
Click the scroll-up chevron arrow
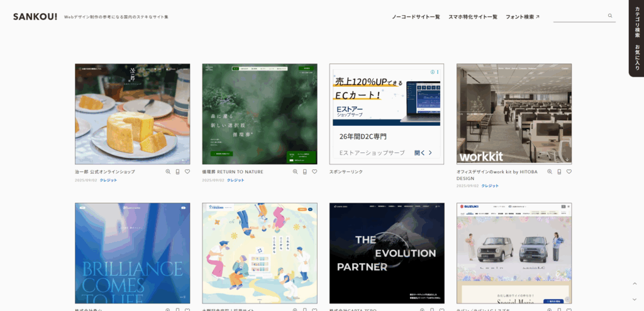point(635,283)
